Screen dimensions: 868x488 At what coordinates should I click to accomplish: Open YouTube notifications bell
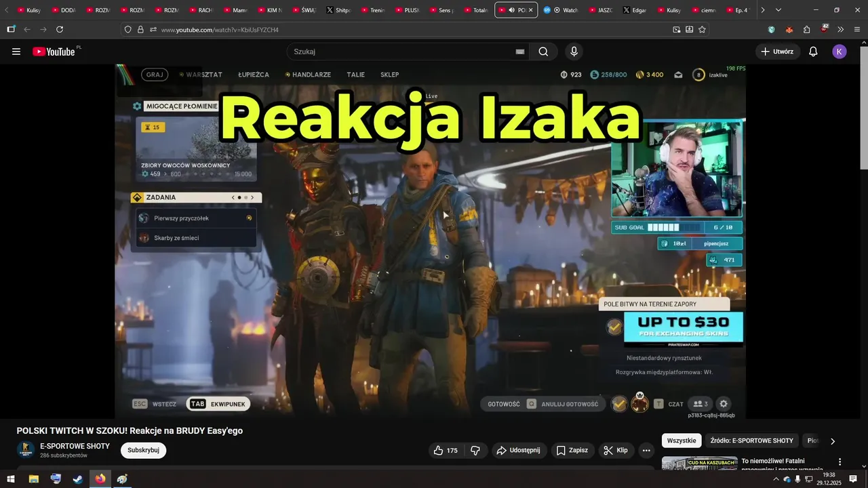[813, 52]
